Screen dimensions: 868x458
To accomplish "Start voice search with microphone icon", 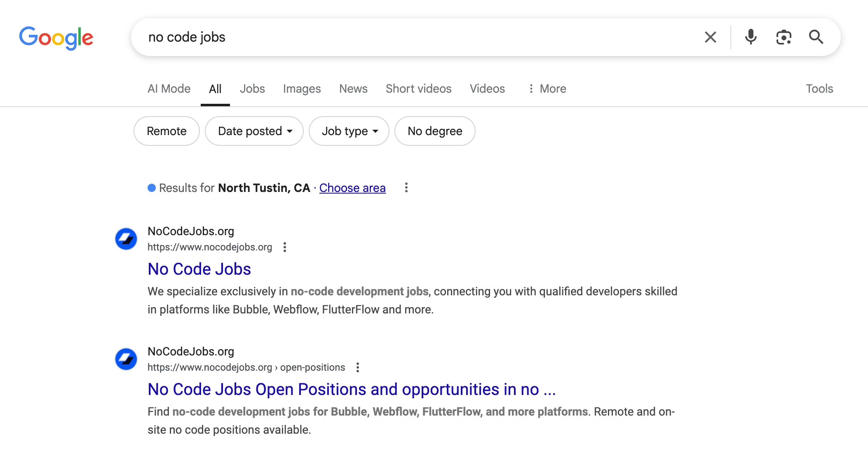I will (x=751, y=37).
